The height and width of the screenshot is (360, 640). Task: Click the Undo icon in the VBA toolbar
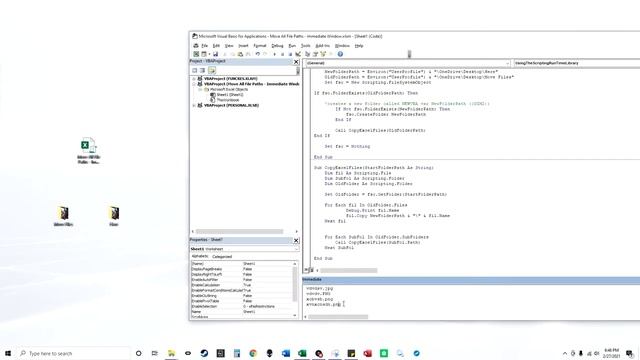pyautogui.click(x=258, y=54)
